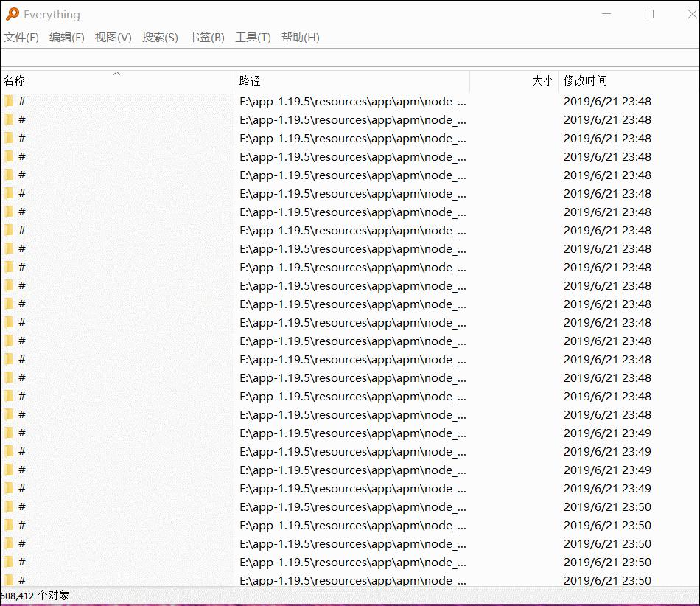
Task: Sort results by the 大小 column
Action: pyautogui.click(x=542, y=81)
